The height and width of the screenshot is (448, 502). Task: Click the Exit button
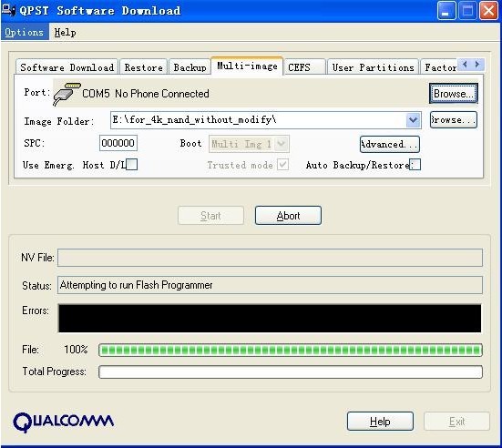point(456,422)
